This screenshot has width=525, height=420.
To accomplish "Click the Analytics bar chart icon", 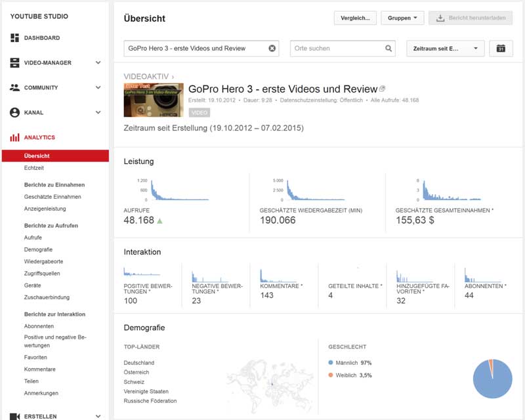I will coord(14,137).
